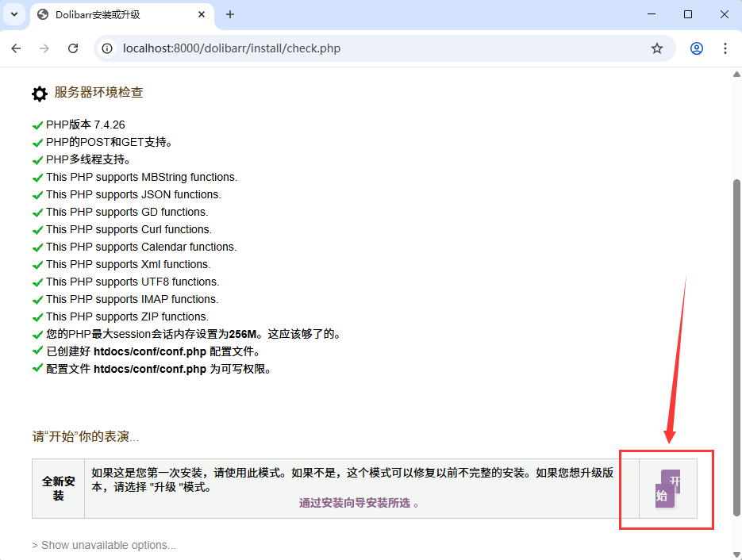Click the checkmark beside PHP版本 7.4.26

pos(38,125)
